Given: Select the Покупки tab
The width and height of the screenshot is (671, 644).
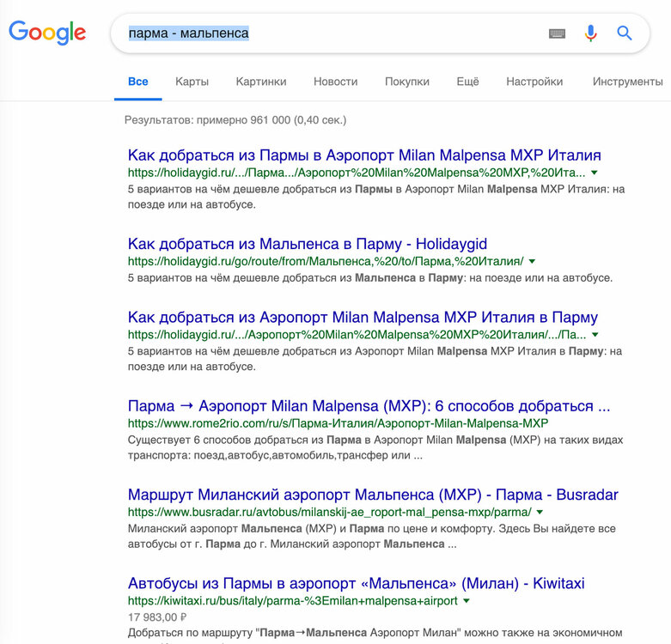Looking at the screenshot, I should tap(407, 82).
